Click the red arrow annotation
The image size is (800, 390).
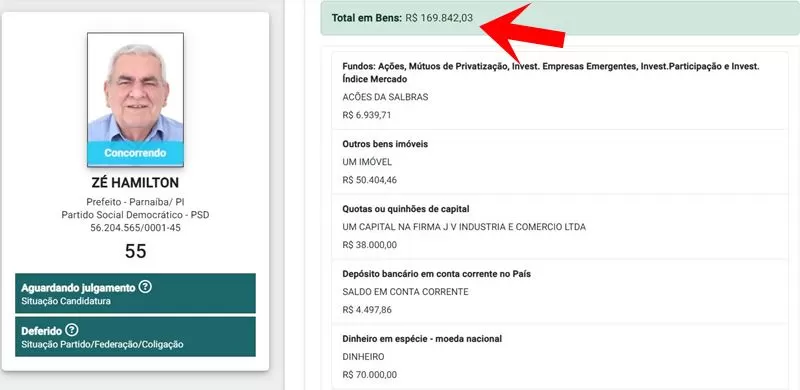pyautogui.click(x=522, y=33)
